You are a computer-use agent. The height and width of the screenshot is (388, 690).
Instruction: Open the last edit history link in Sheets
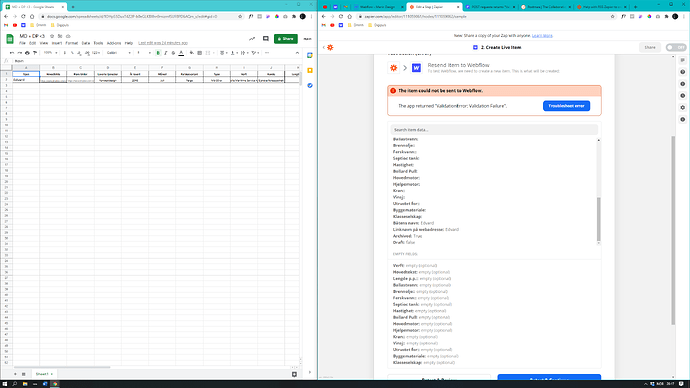(163, 43)
